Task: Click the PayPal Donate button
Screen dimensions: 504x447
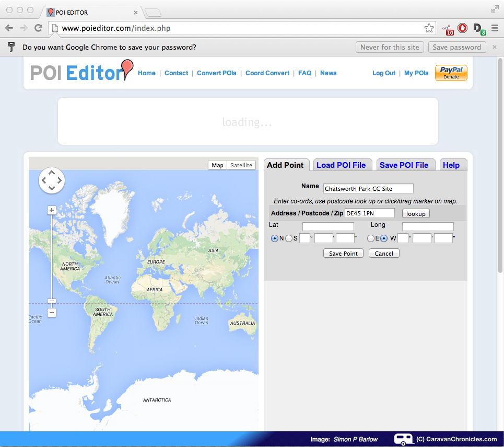Action: click(451, 73)
